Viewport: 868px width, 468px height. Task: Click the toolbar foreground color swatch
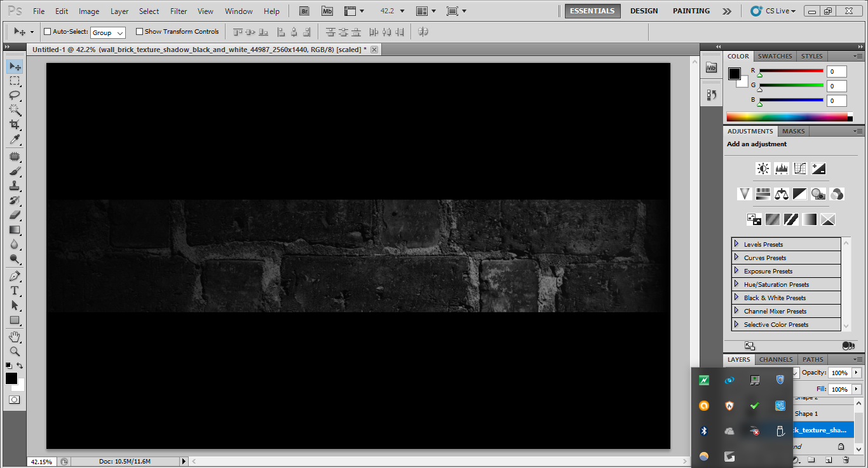coord(11,378)
